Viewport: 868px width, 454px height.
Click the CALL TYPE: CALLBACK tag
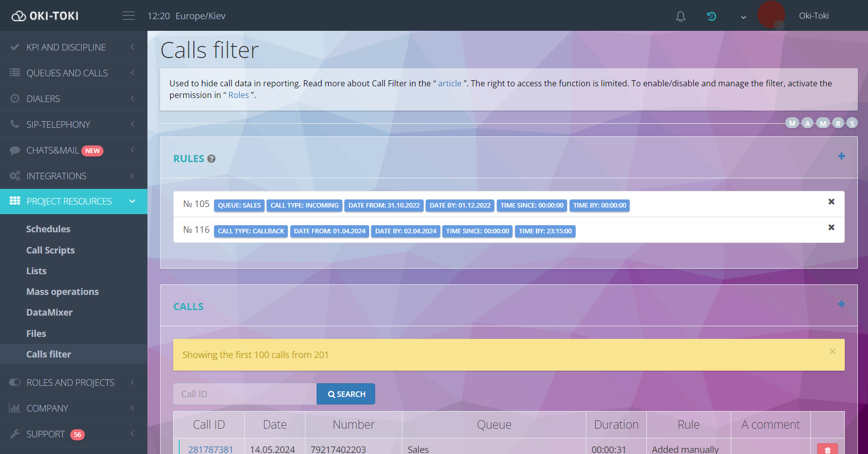(251, 231)
